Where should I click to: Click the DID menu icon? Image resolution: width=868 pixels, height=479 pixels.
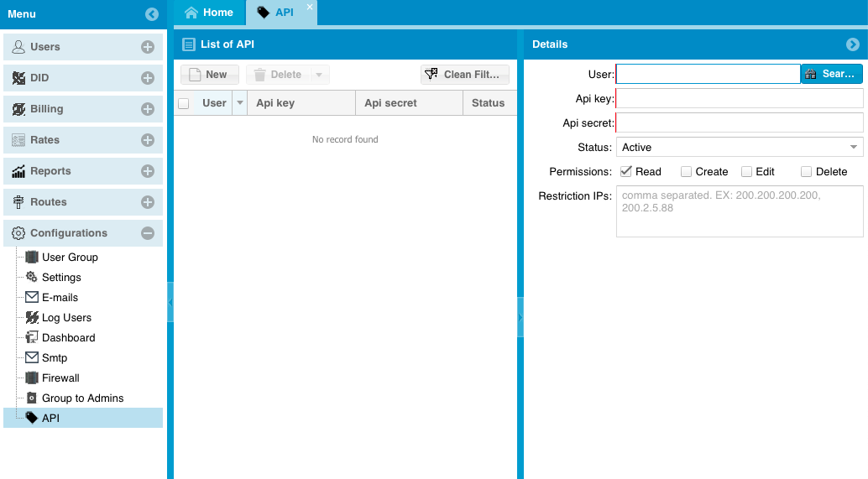pyautogui.click(x=18, y=78)
